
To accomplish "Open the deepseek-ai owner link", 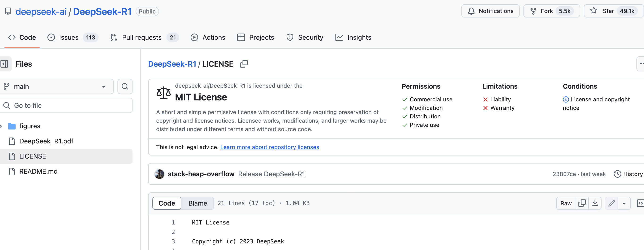I will coord(41,12).
